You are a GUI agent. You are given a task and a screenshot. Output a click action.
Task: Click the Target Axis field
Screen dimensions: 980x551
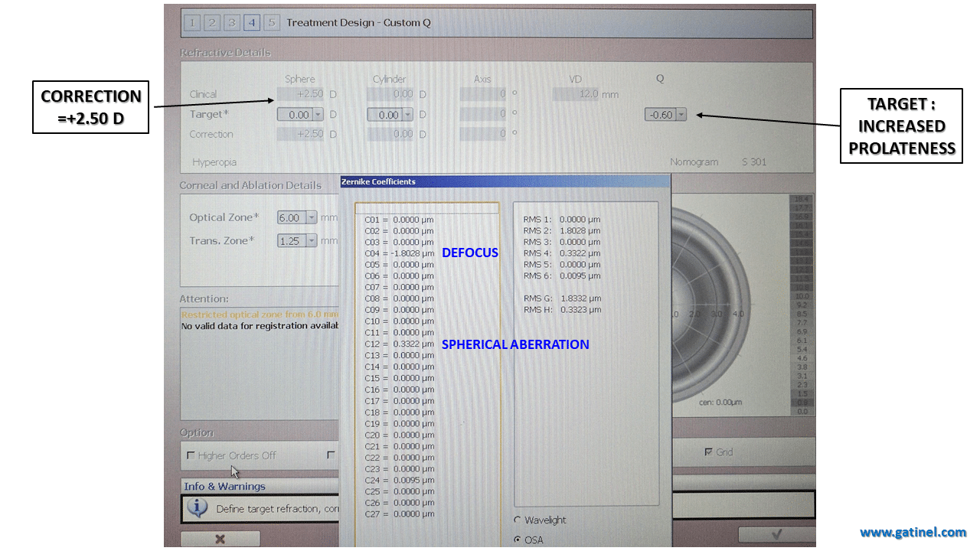pos(483,115)
